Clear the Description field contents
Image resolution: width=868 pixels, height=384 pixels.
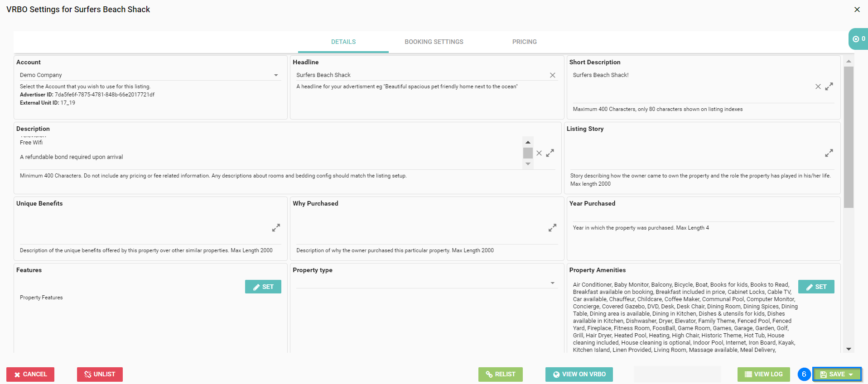point(539,153)
